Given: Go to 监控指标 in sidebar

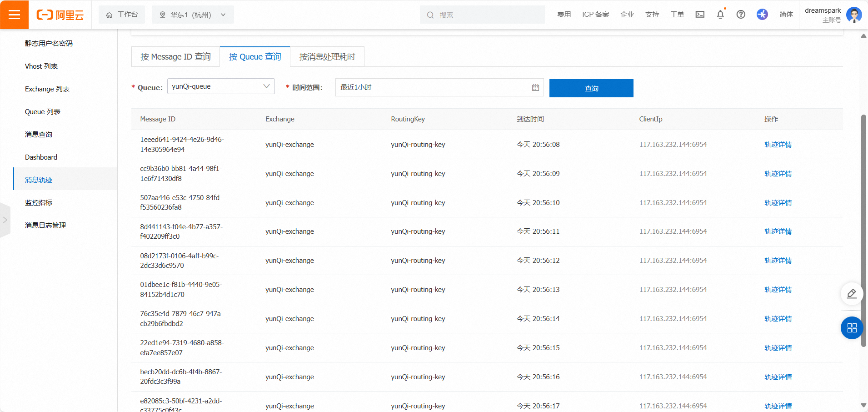Looking at the screenshot, I should point(39,202).
